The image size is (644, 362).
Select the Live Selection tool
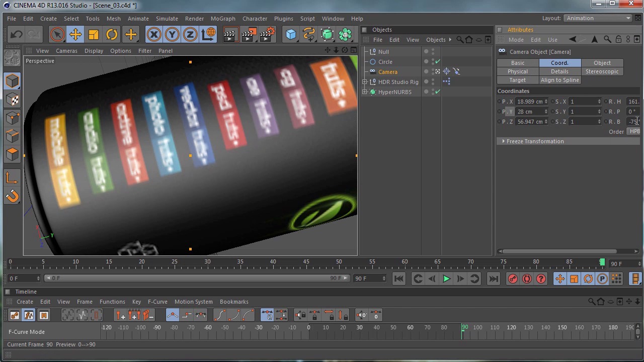(57, 34)
